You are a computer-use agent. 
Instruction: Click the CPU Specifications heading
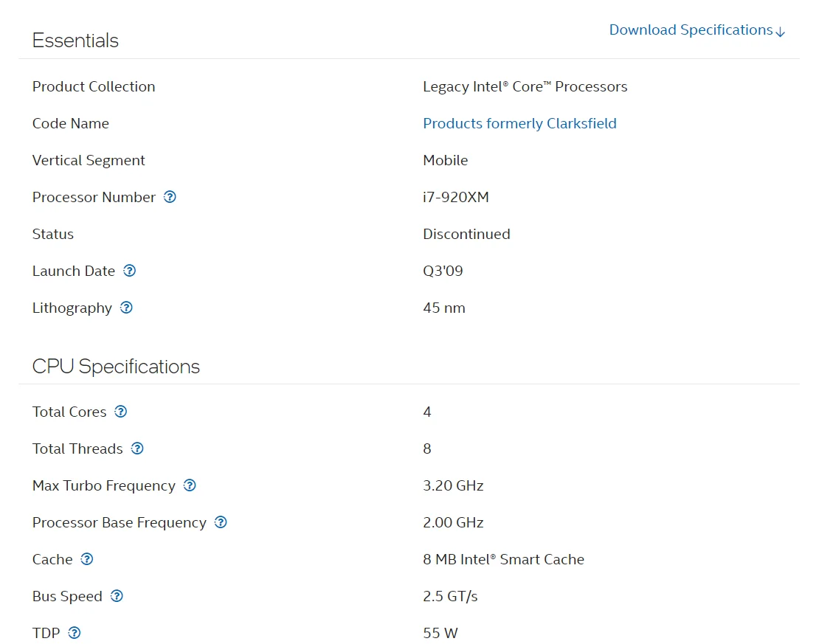(x=116, y=367)
